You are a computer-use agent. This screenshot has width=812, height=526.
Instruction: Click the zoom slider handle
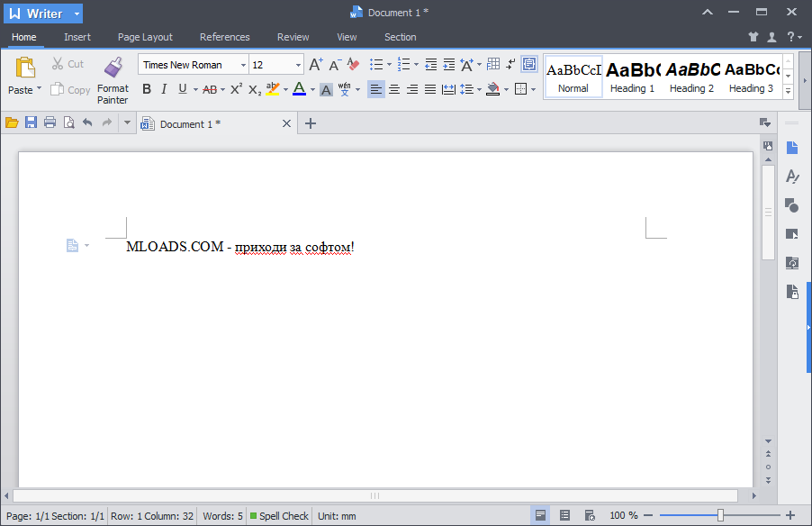(x=720, y=515)
